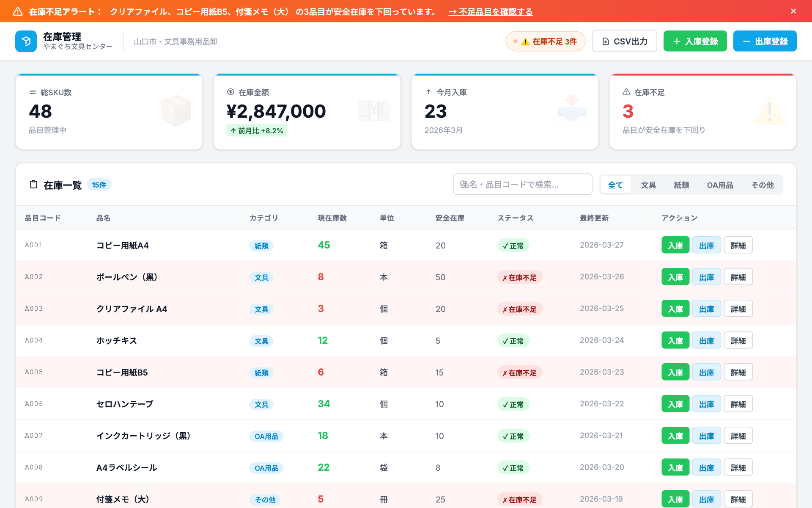812x508 pixels.
Task: Open the 不足品目を確認する link
Action: pos(491,12)
